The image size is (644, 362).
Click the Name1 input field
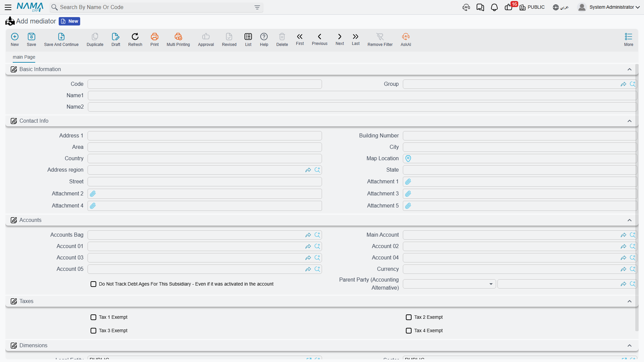pyautogui.click(x=362, y=96)
